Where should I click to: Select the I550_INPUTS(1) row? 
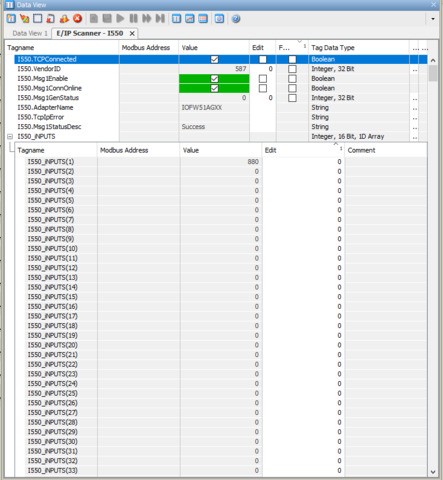pos(221,162)
